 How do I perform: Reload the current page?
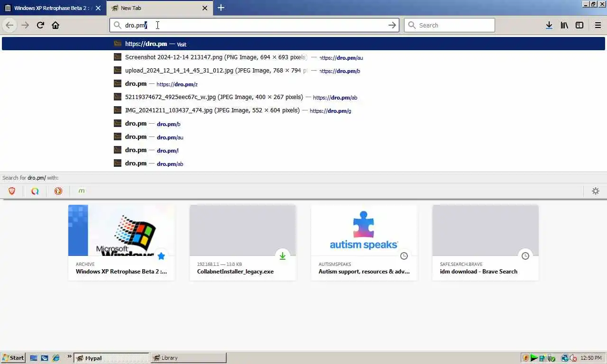(40, 25)
